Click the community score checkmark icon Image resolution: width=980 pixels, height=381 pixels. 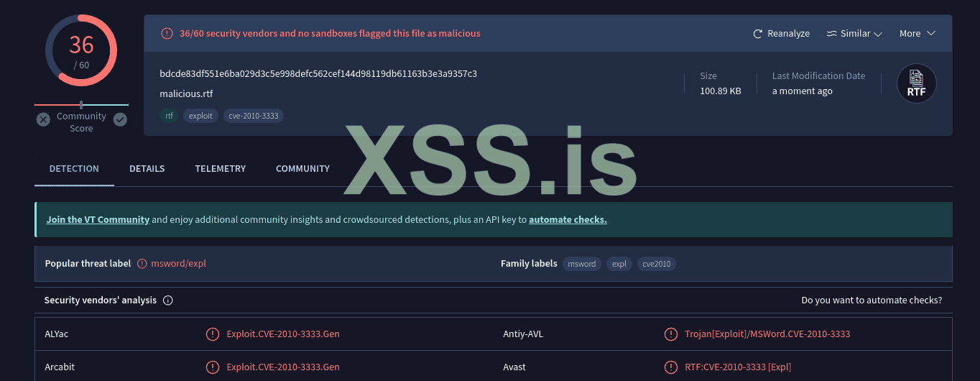pos(120,120)
